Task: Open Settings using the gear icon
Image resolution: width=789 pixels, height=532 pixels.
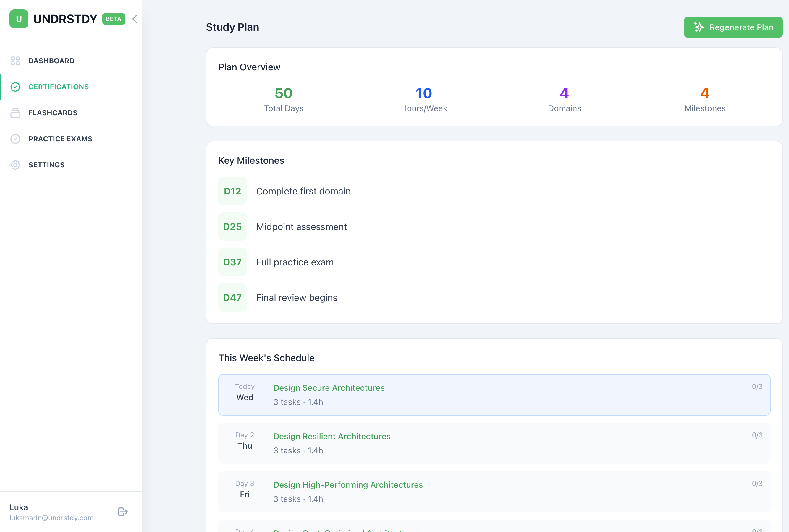Action: tap(15, 165)
